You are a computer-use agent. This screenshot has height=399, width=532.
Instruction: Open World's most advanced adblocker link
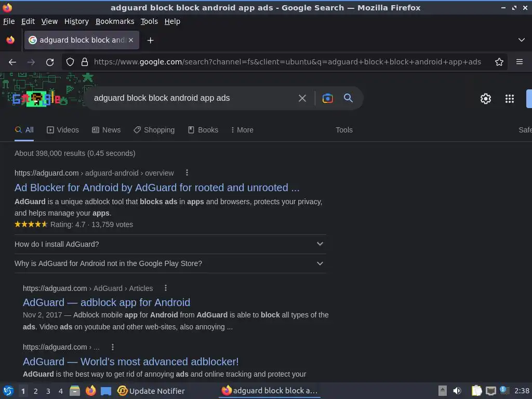click(x=130, y=362)
